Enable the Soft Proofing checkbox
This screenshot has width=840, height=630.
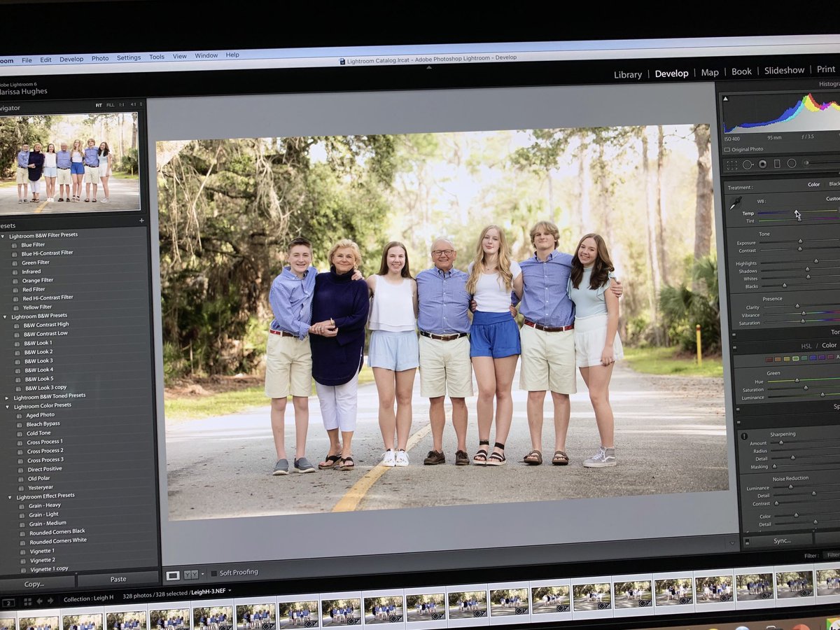214,573
